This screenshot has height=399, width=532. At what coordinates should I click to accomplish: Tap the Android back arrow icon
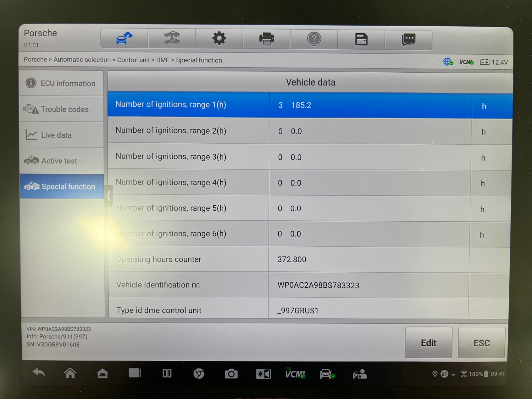pos(39,373)
